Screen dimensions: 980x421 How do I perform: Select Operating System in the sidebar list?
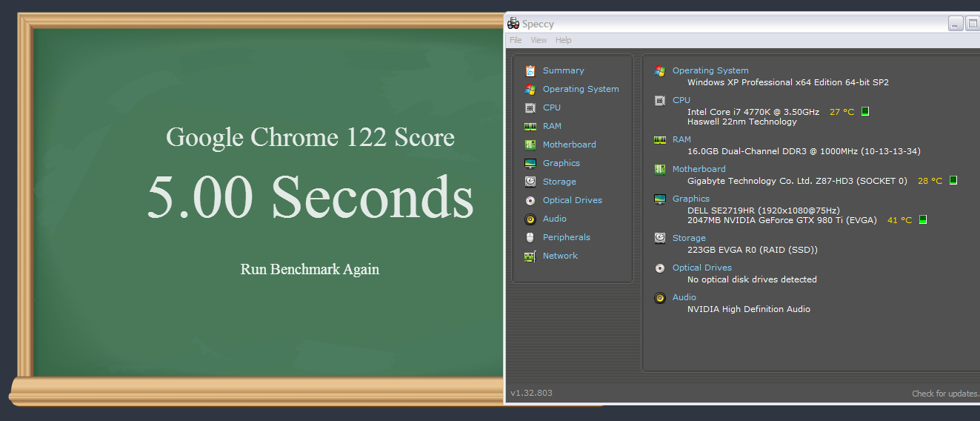[x=581, y=89]
